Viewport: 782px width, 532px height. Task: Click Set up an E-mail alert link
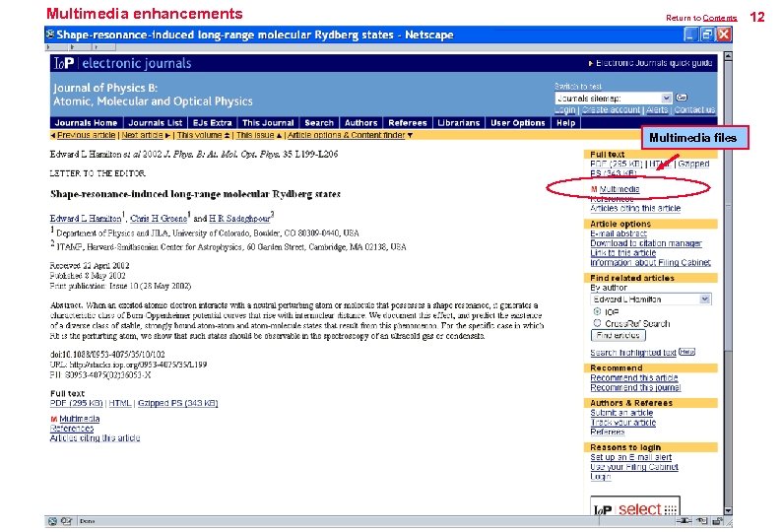(631, 457)
